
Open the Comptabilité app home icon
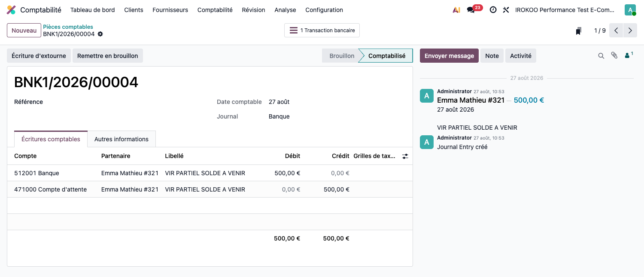click(12, 10)
